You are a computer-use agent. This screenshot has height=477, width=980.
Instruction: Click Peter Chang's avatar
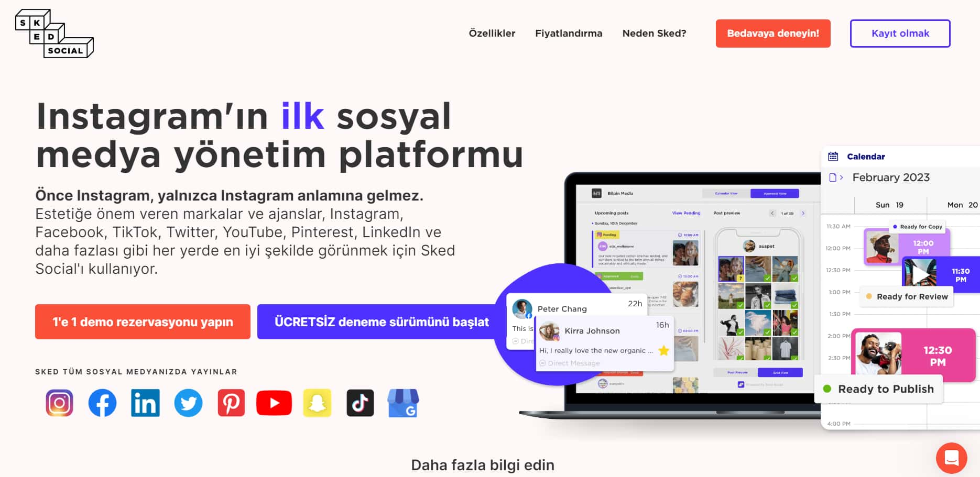(x=522, y=309)
